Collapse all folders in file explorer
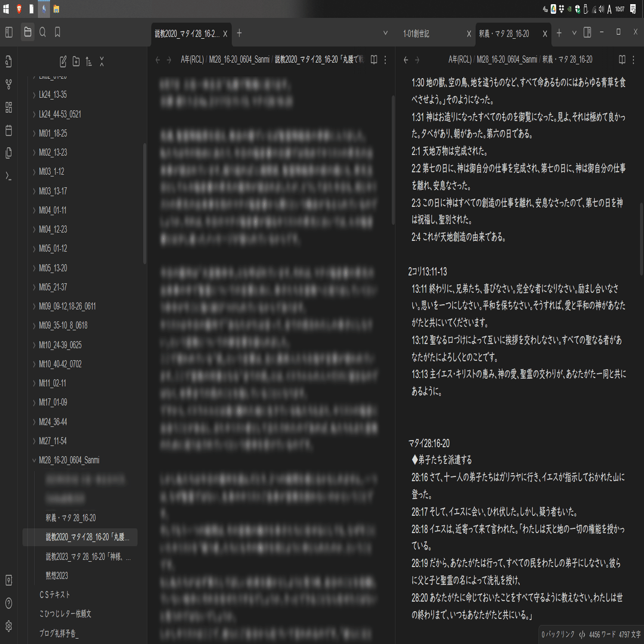The height and width of the screenshot is (644, 644). [102, 61]
